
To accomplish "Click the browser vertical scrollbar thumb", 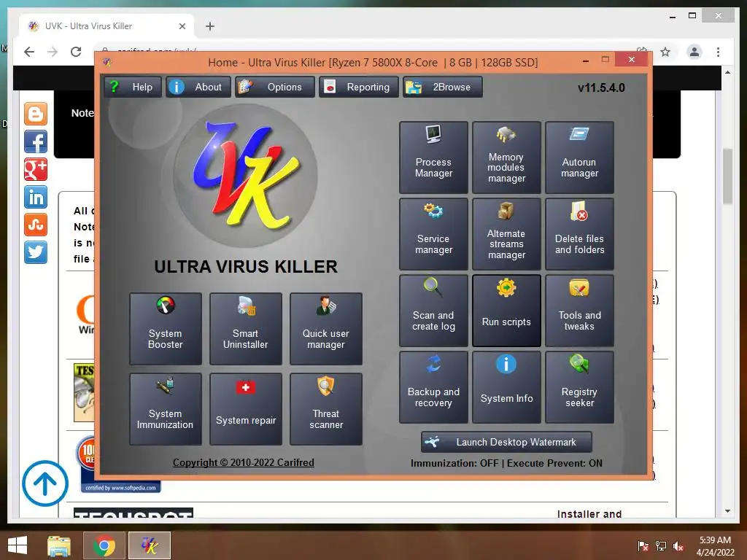I will (x=727, y=176).
